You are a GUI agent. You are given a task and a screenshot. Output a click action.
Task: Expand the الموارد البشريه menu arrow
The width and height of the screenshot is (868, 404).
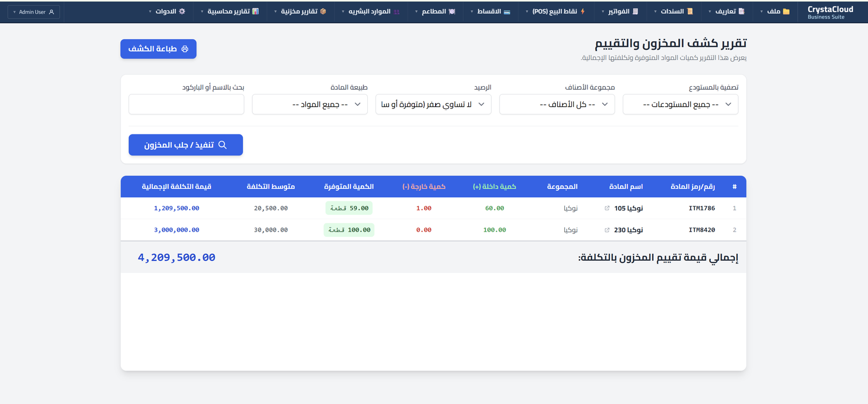(x=343, y=11)
